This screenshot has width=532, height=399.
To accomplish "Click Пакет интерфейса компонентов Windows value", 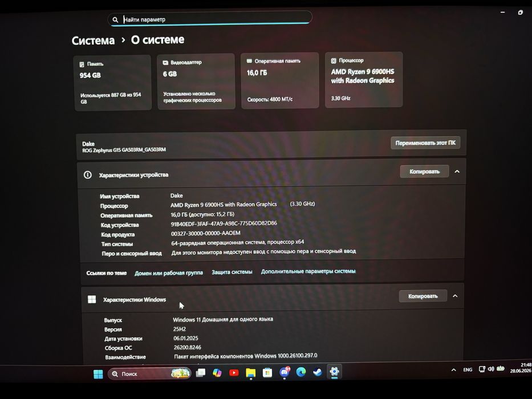I will (246, 356).
